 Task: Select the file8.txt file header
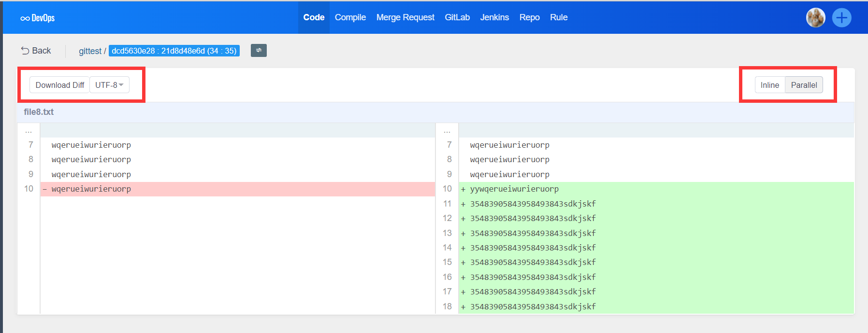[x=39, y=112]
